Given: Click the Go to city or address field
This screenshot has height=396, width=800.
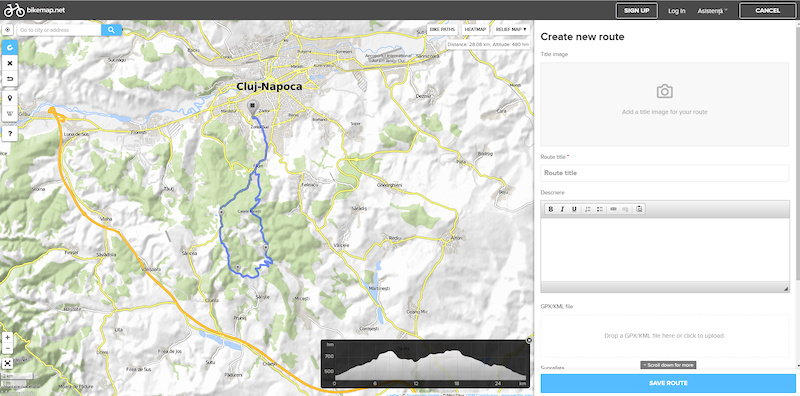Looking at the screenshot, I should (59, 30).
